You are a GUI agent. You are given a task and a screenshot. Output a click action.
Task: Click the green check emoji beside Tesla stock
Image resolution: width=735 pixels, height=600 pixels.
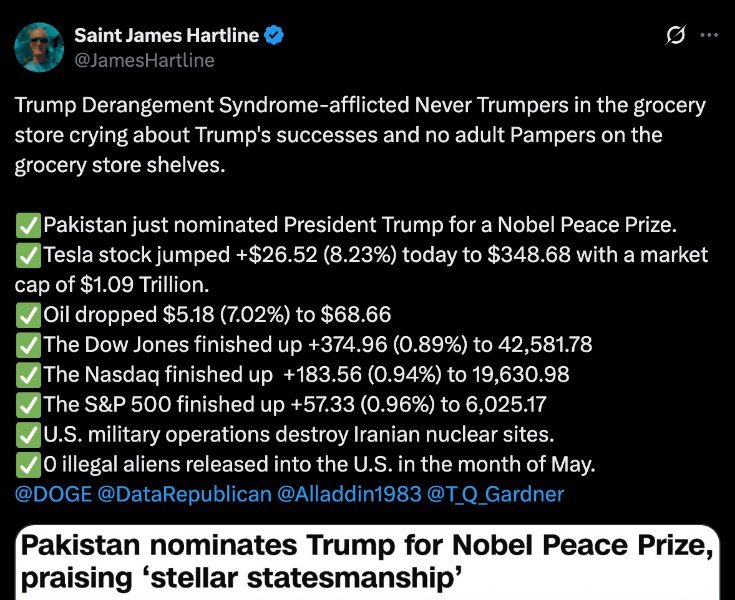(28, 256)
